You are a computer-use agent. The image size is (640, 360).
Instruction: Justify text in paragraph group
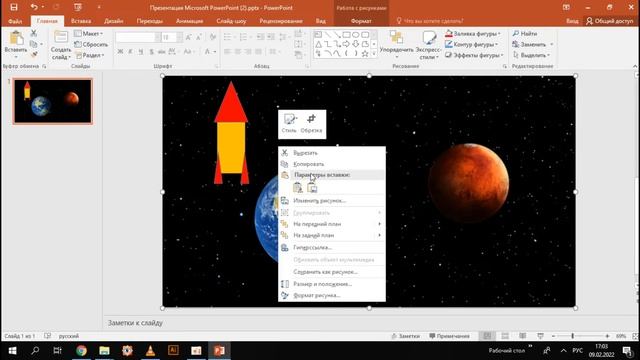tap(258, 51)
